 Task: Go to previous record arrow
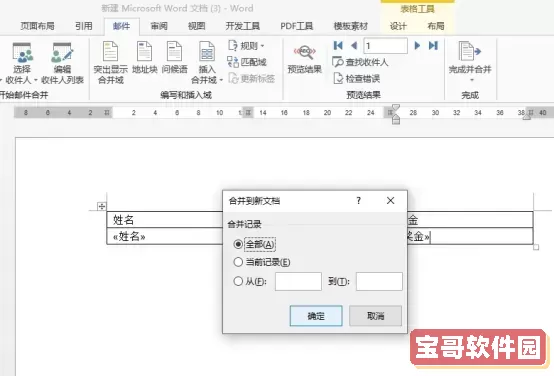coord(354,46)
